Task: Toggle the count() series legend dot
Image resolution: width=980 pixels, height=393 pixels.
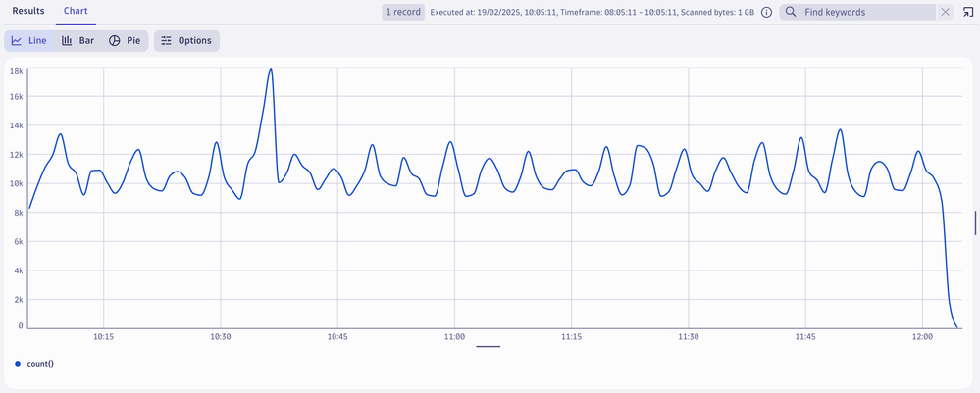Action: [18, 364]
